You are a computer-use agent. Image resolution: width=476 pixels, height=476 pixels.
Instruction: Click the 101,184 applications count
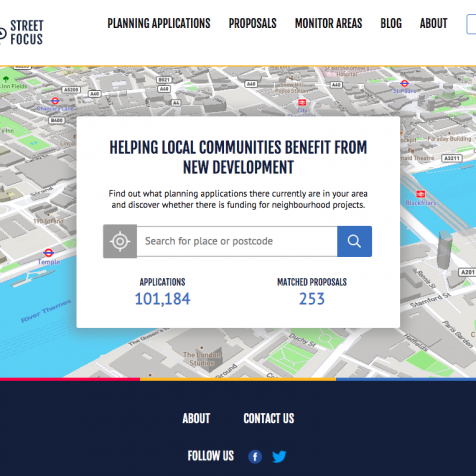click(162, 299)
